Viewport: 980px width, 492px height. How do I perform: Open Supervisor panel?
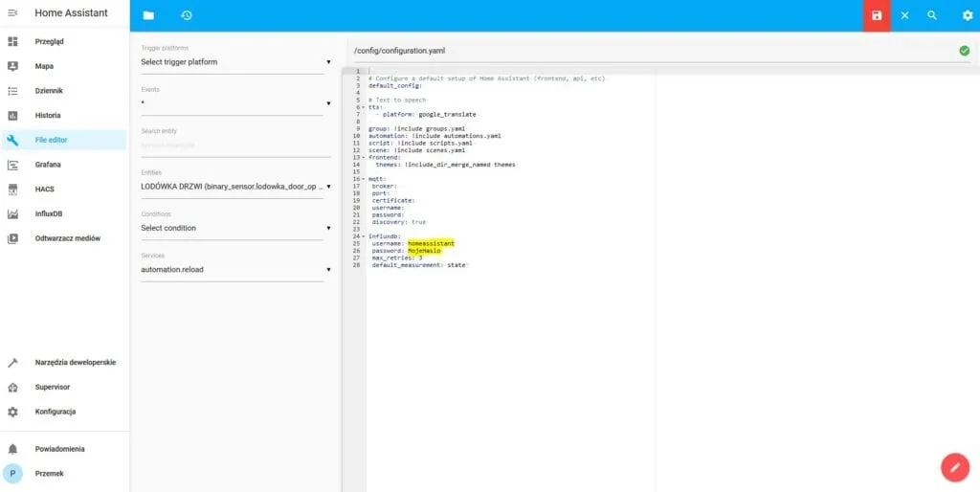(x=64, y=387)
